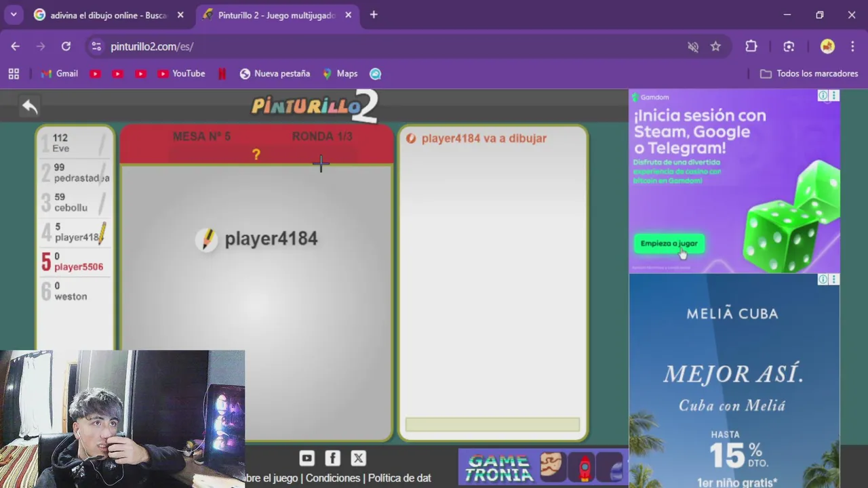Select player pedrastada in the scoreboard
This screenshot has width=868, height=488.
point(75,173)
